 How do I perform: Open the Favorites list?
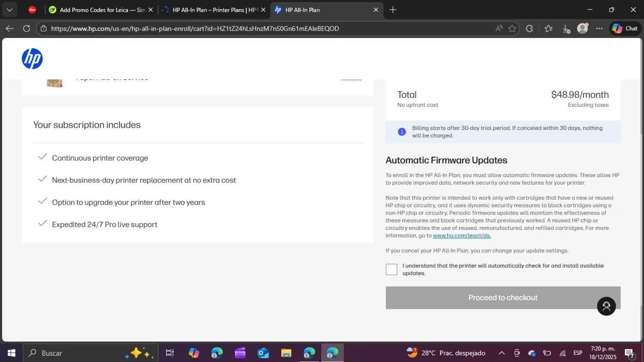pos(548,28)
